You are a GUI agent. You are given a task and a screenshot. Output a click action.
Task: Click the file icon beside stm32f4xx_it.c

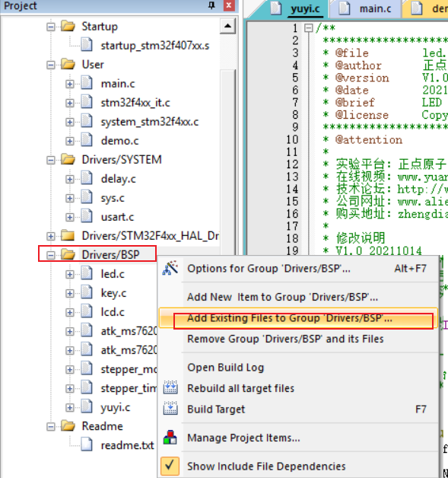point(87,103)
